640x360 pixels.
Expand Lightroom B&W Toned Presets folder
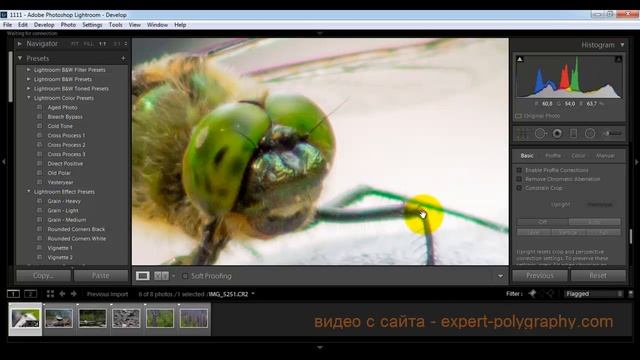29,89
